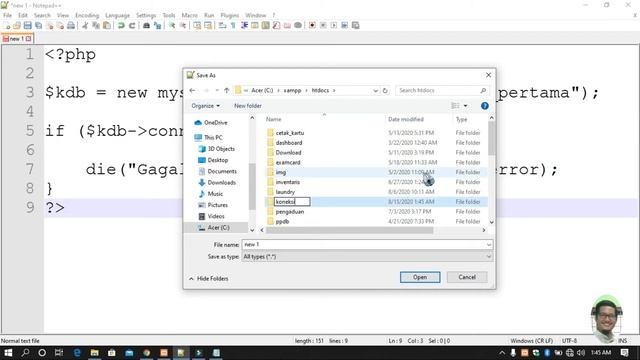This screenshot has height=360, width=640.
Task: Click the Cut scissors toolbar icon
Action: point(85,25)
